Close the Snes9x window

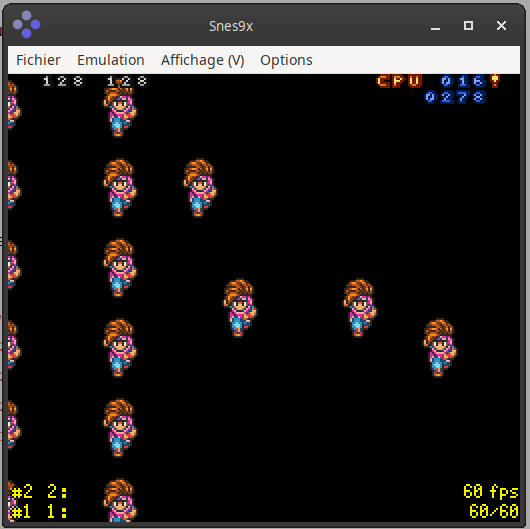pos(501,25)
